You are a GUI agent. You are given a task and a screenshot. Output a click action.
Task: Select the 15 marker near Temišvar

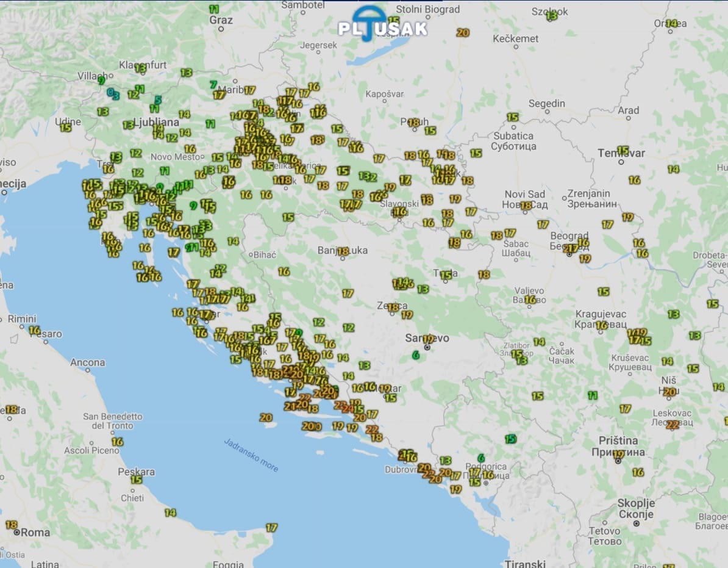coord(623,150)
